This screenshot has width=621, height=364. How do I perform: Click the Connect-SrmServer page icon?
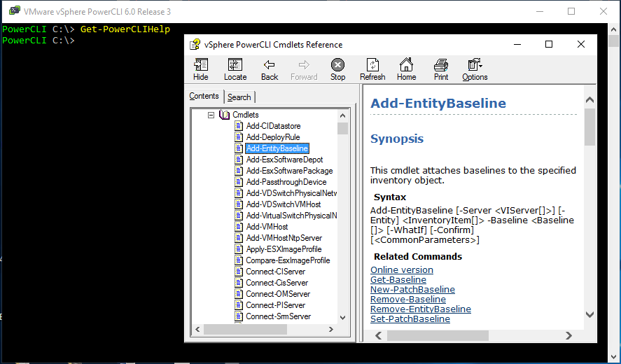pos(239,316)
